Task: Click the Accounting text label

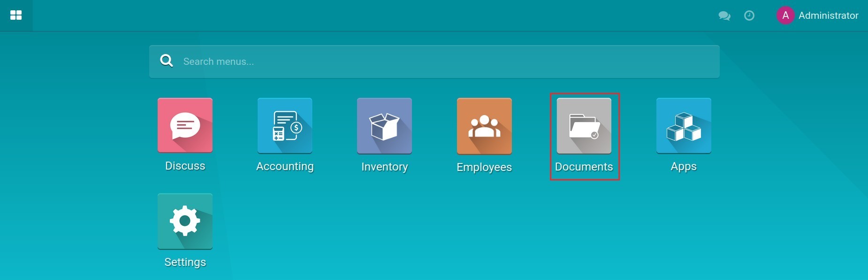Action: [x=285, y=166]
